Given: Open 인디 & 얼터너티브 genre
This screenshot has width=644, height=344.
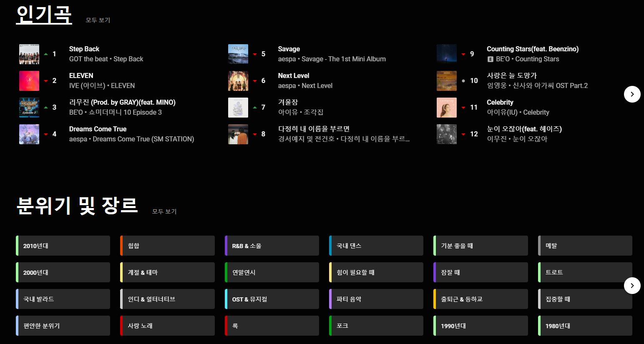Looking at the screenshot, I should [167, 299].
